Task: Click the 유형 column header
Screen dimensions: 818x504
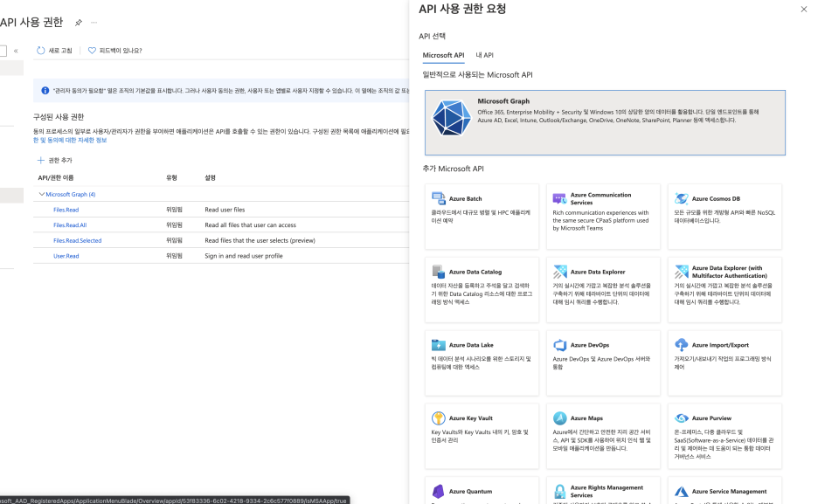Action: (171, 177)
